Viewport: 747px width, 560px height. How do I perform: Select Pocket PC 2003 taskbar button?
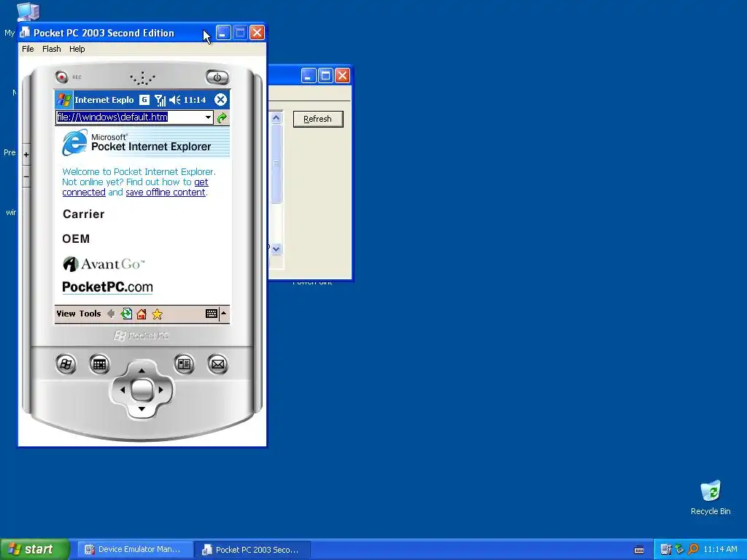click(253, 550)
